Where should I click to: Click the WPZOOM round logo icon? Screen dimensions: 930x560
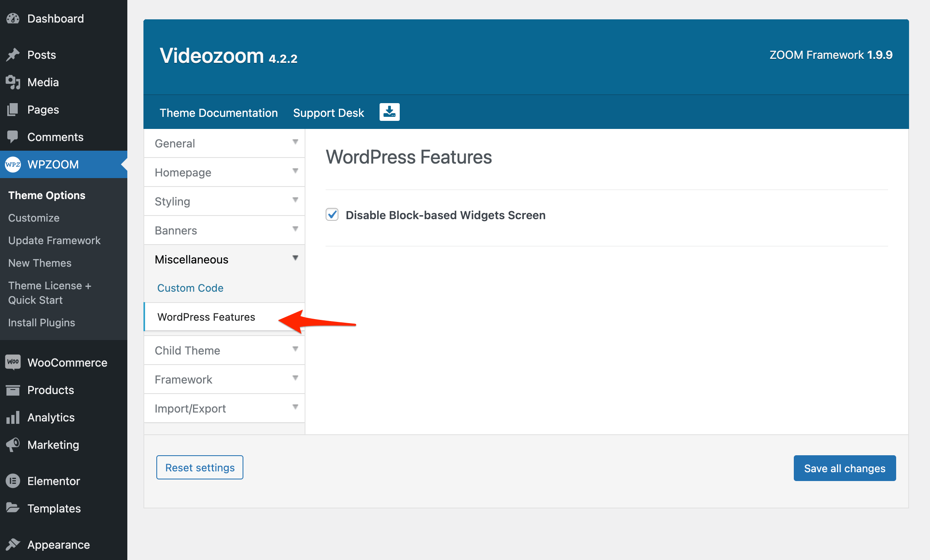click(13, 164)
